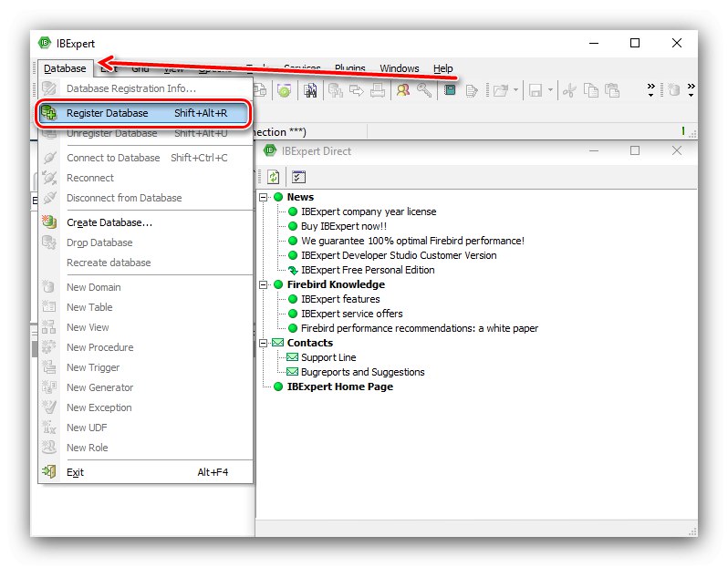Open dropdown arrow beside save icon

coord(550,90)
